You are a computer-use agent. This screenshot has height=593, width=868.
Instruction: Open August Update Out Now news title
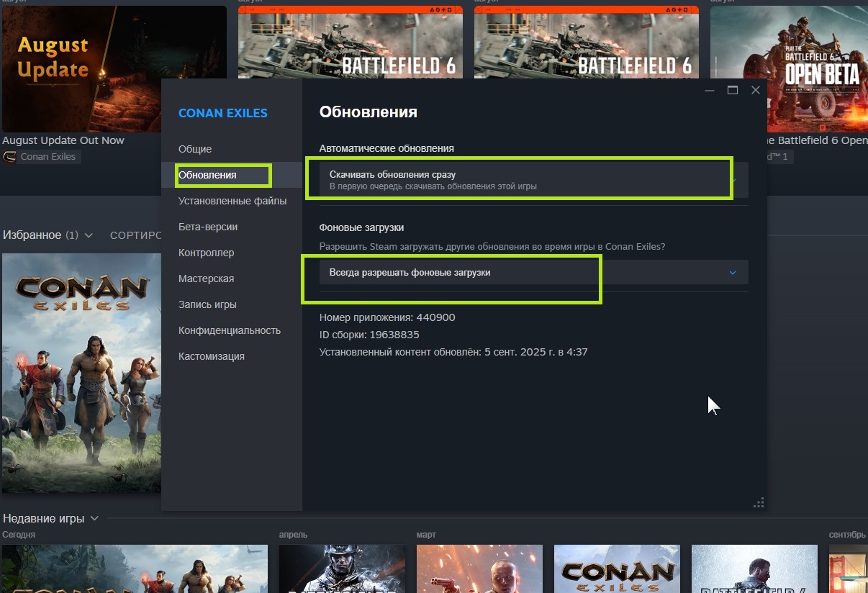coord(63,140)
